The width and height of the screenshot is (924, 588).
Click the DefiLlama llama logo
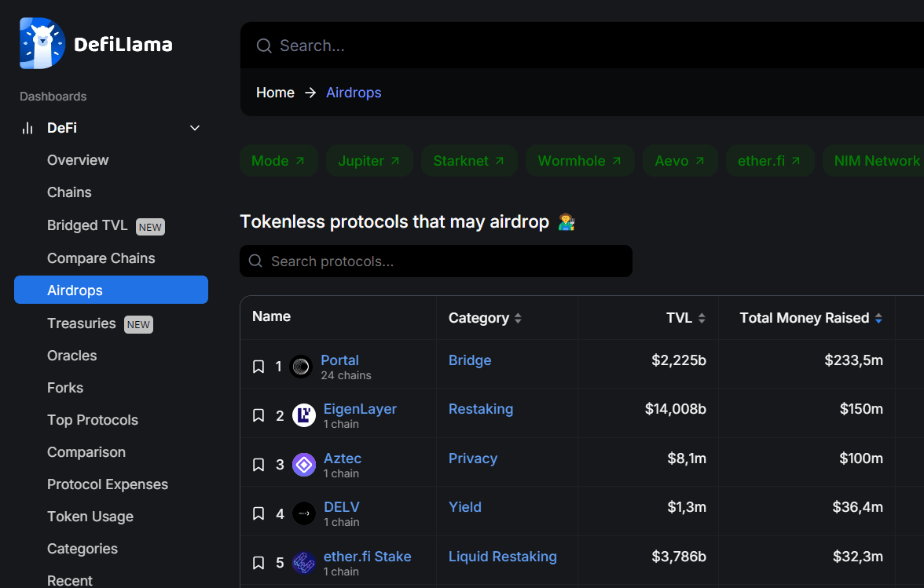pos(42,43)
